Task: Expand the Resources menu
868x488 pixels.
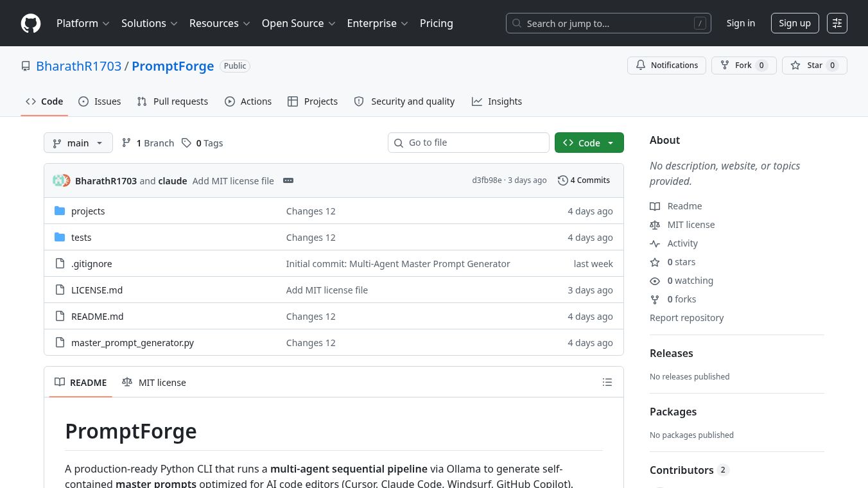Action: [220, 23]
